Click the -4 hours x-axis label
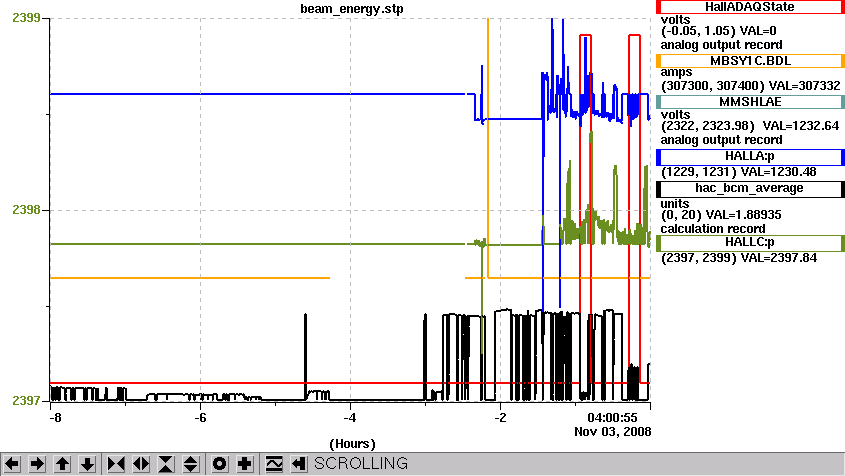This screenshot has width=845, height=476. click(x=350, y=418)
